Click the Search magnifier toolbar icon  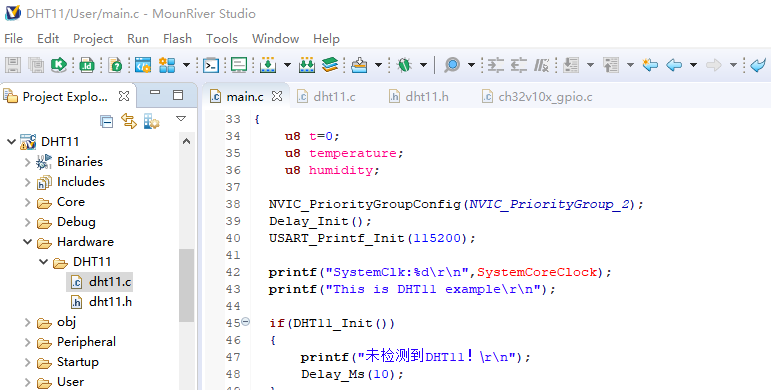click(x=452, y=65)
